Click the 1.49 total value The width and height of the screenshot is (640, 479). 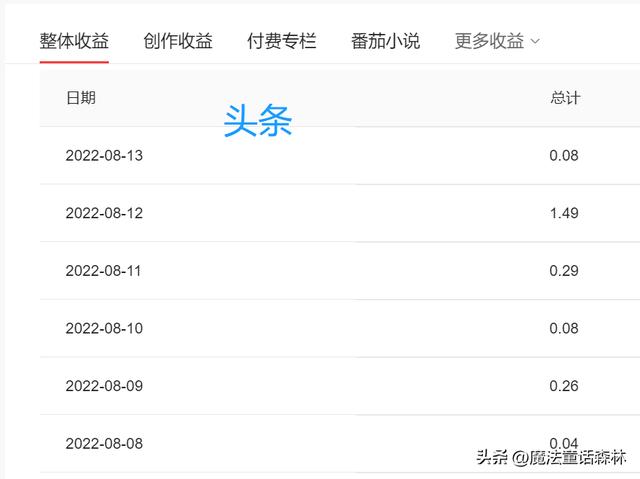tap(564, 213)
